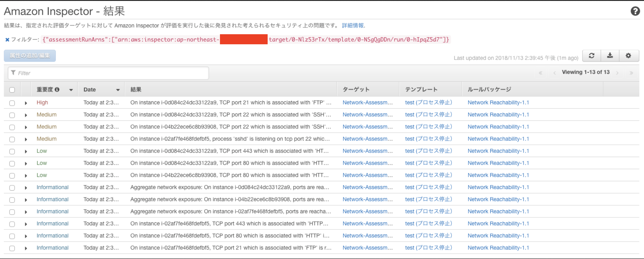Image resolution: width=644 pixels, height=259 pixels.
Task: Click the 'Last updated on 2018/11/13' text
Action: (516, 58)
